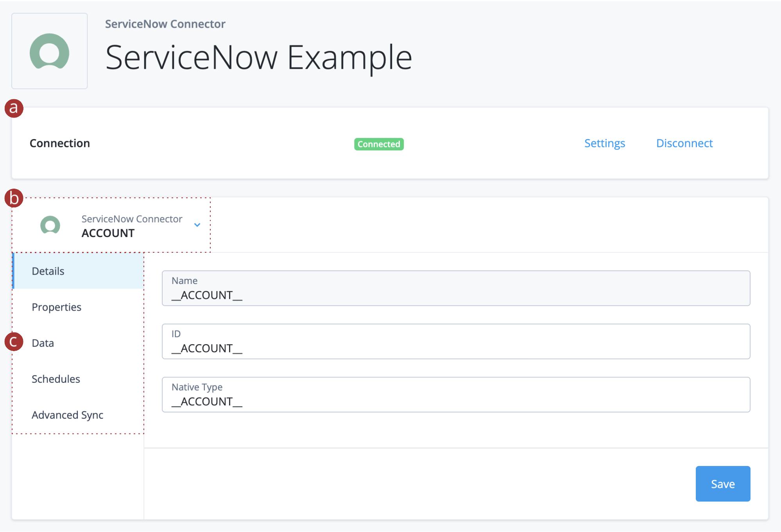Select the Advanced Sync tab
781x532 pixels.
click(79, 415)
